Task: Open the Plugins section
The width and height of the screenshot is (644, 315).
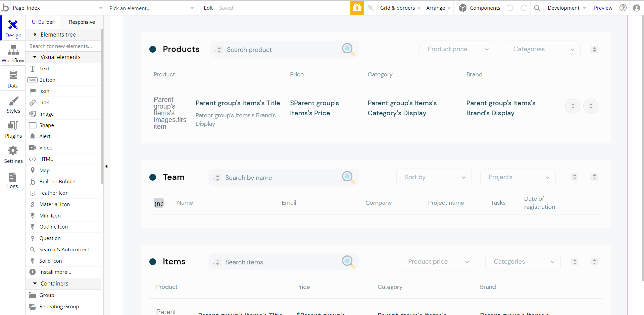Action: (13, 129)
